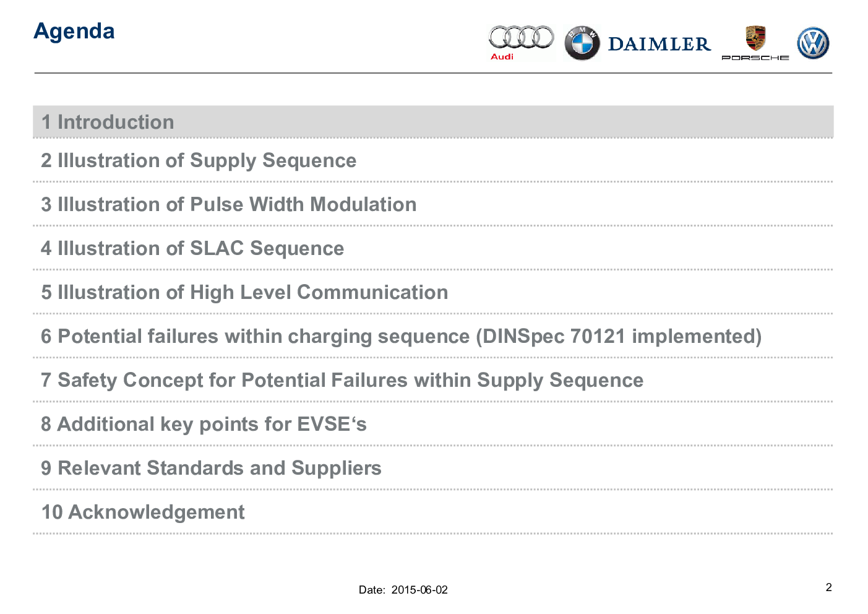Click the BMW roundel logo
The width and height of the screenshot is (868, 614).
click(x=582, y=43)
